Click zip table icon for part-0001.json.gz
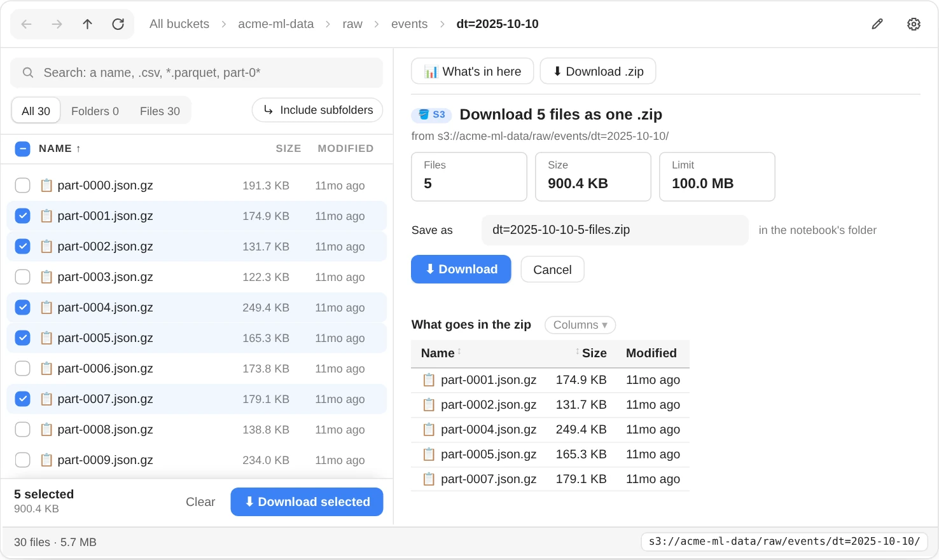This screenshot has width=939, height=560. pyautogui.click(x=429, y=380)
